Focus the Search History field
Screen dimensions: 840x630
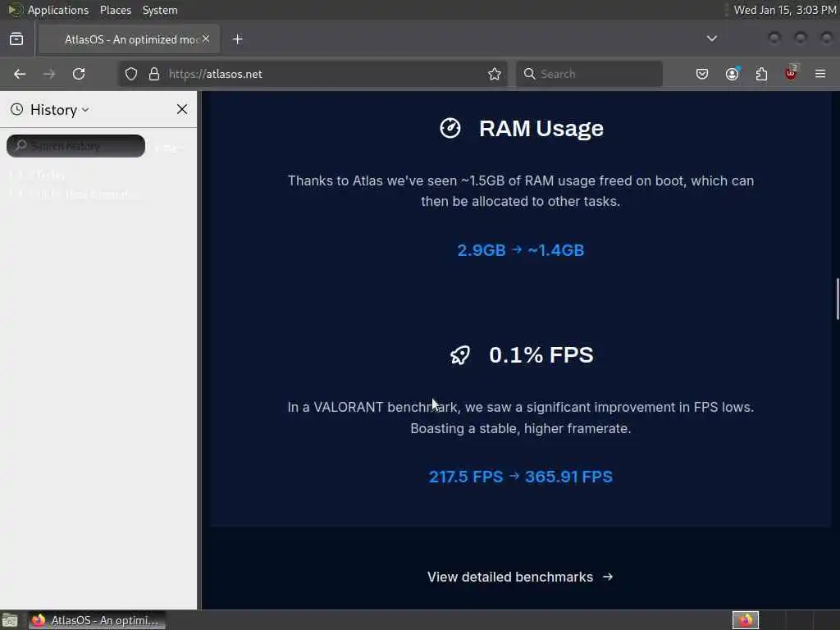click(x=75, y=146)
